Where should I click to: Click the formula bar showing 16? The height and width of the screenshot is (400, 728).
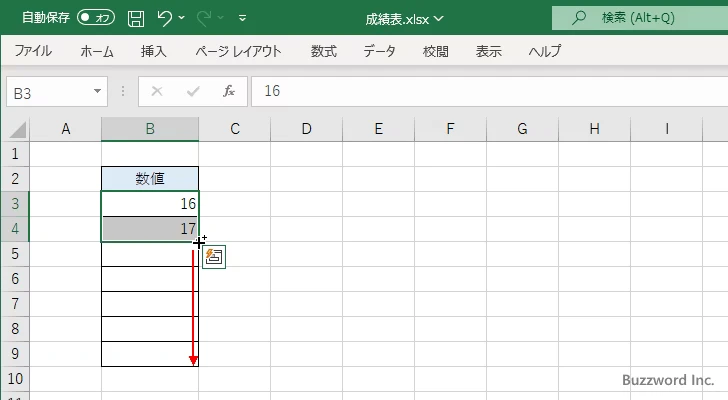click(489, 91)
